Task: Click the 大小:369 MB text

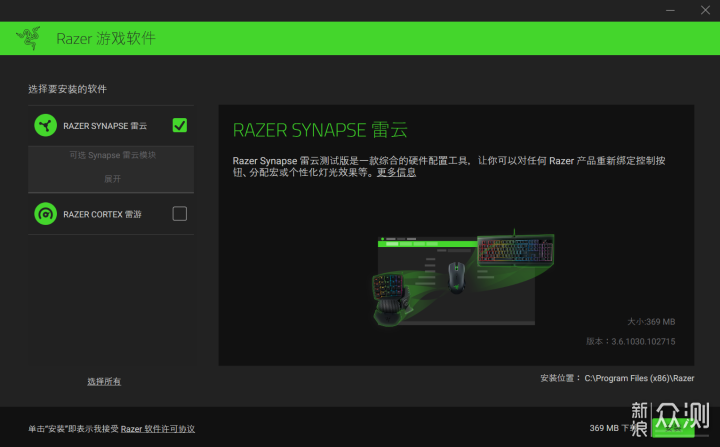Action: 651,322
